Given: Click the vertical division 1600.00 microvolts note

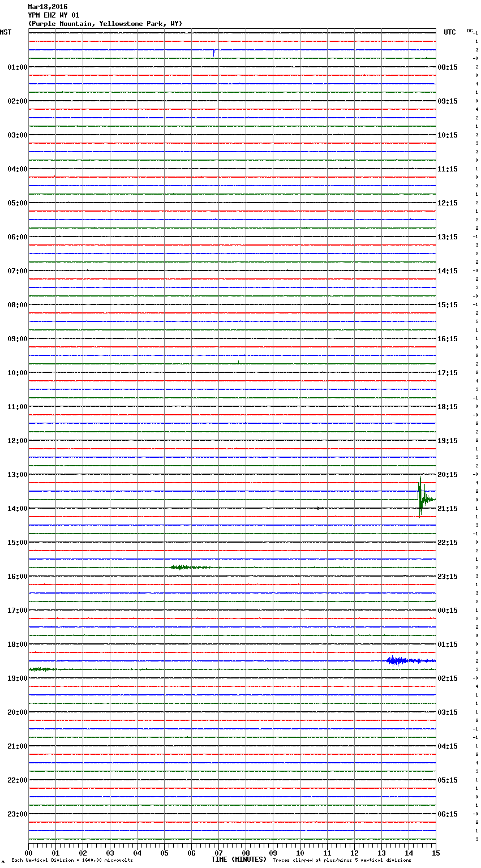Looking at the screenshot, I should [x=72, y=860].
